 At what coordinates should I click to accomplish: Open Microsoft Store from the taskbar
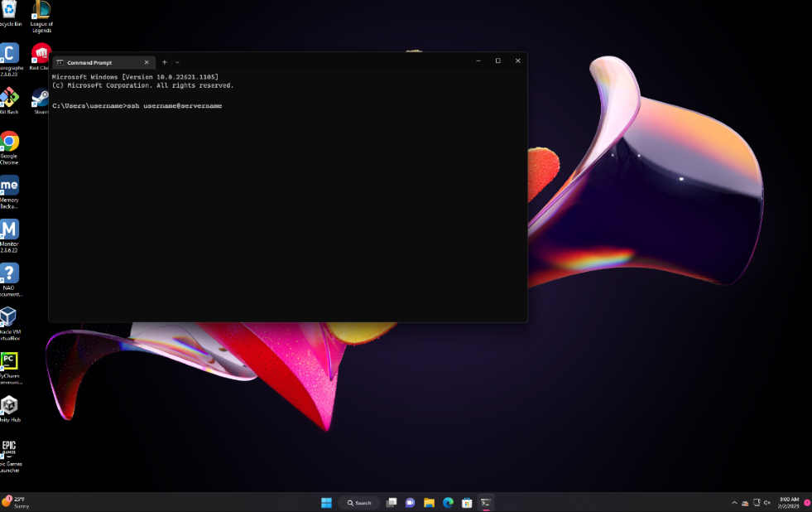coord(467,503)
